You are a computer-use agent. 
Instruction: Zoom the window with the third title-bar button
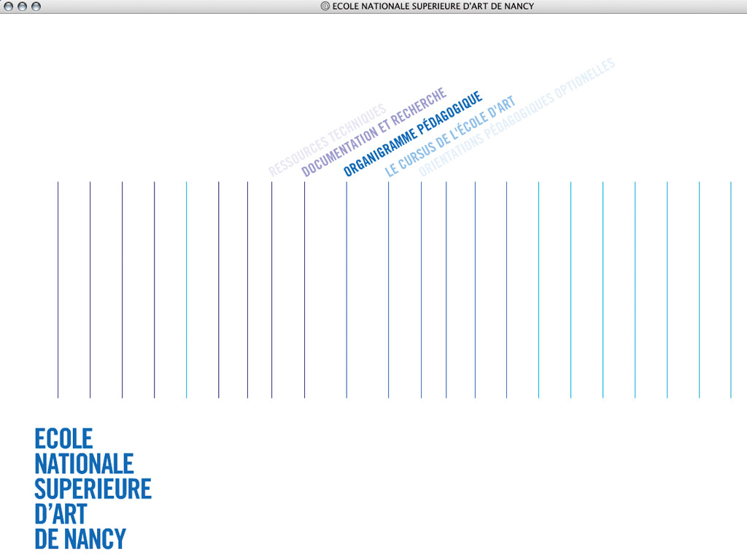click(36, 6)
